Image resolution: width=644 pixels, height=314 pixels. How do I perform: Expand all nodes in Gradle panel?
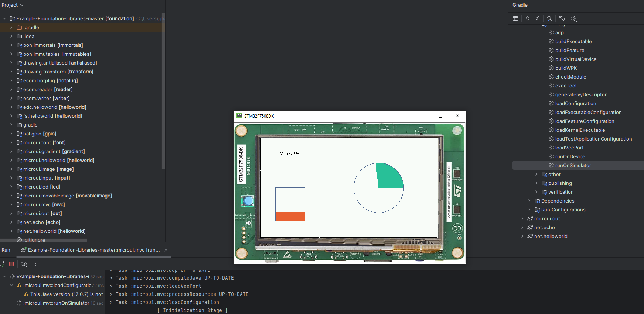[528, 18]
